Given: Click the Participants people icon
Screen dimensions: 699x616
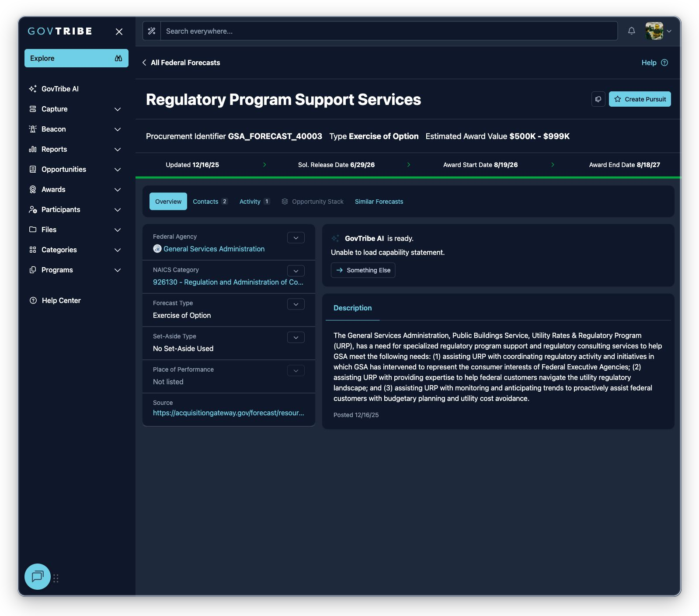Looking at the screenshot, I should [33, 209].
